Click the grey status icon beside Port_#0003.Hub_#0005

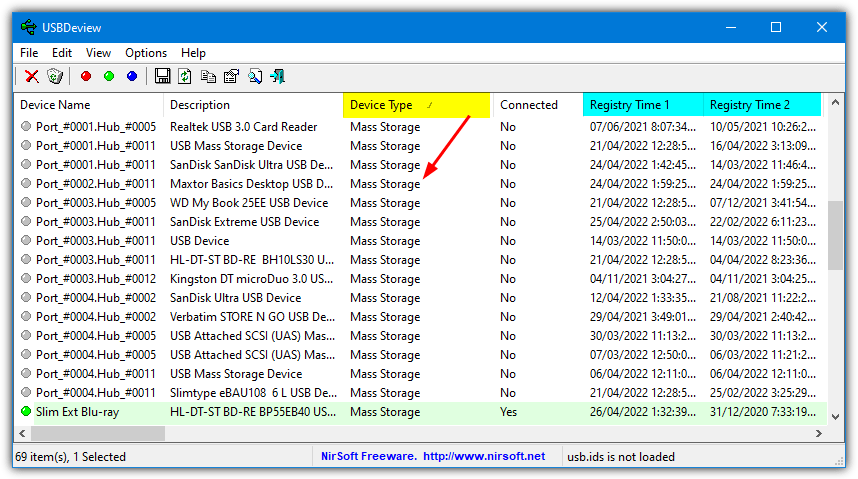pos(26,202)
